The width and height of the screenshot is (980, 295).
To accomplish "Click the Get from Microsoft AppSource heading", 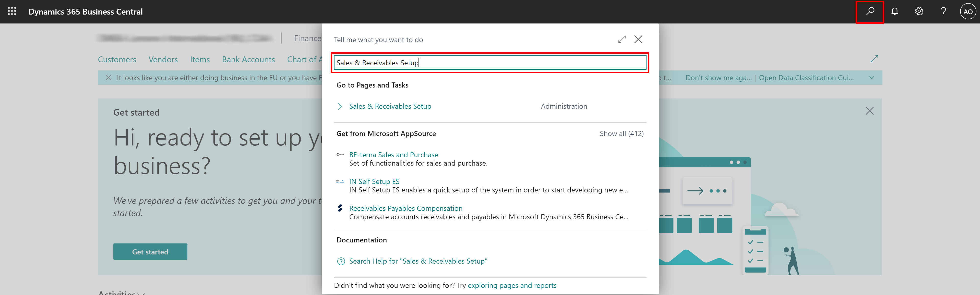I will coord(386,133).
